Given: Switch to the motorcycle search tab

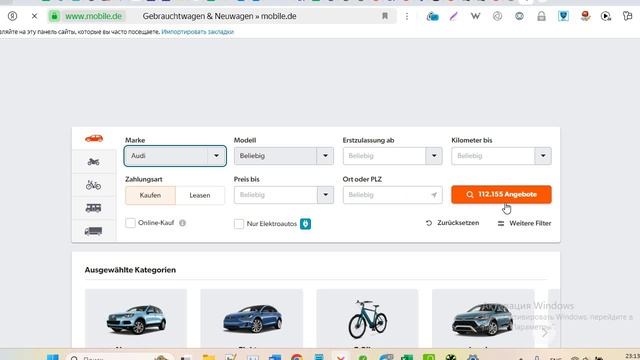Looking at the screenshot, I should coord(94,162).
